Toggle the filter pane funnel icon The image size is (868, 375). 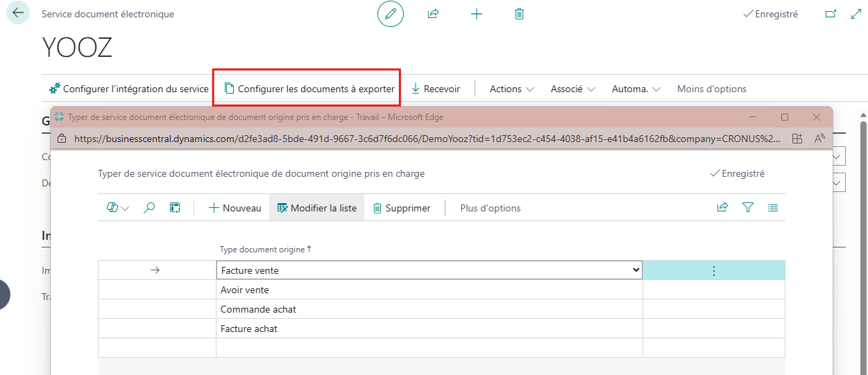(x=747, y=208)
